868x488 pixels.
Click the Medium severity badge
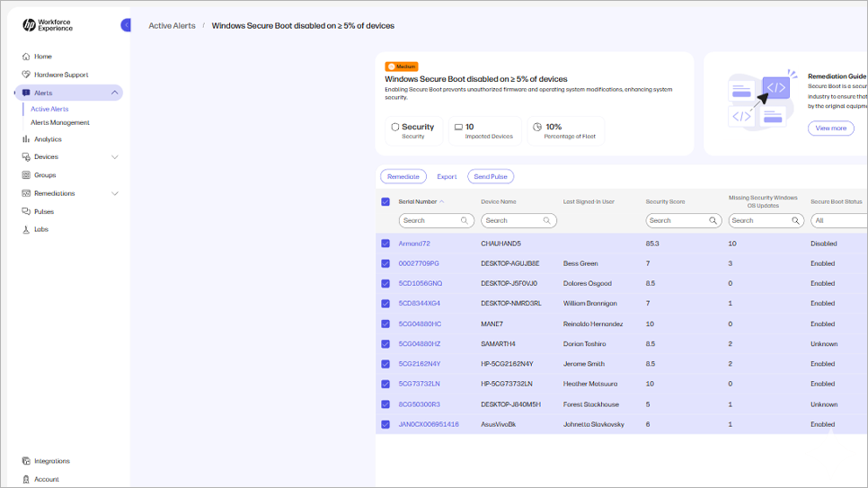402,67
